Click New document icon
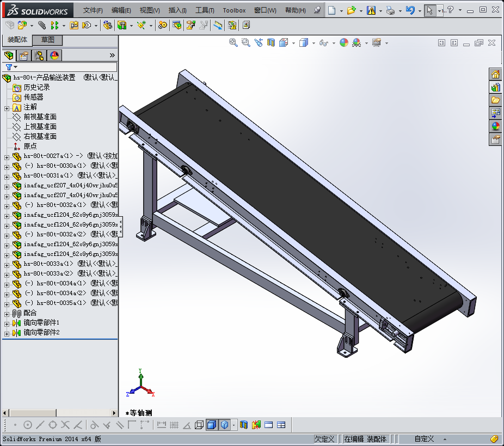504x446 pixels. (x=331, y=10)
